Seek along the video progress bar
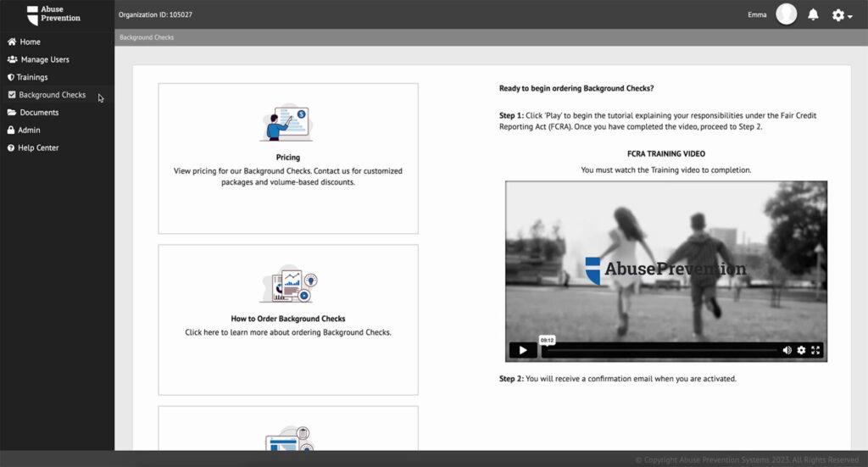This screenshot has height=467, width=868. click(x=661, y=350)
